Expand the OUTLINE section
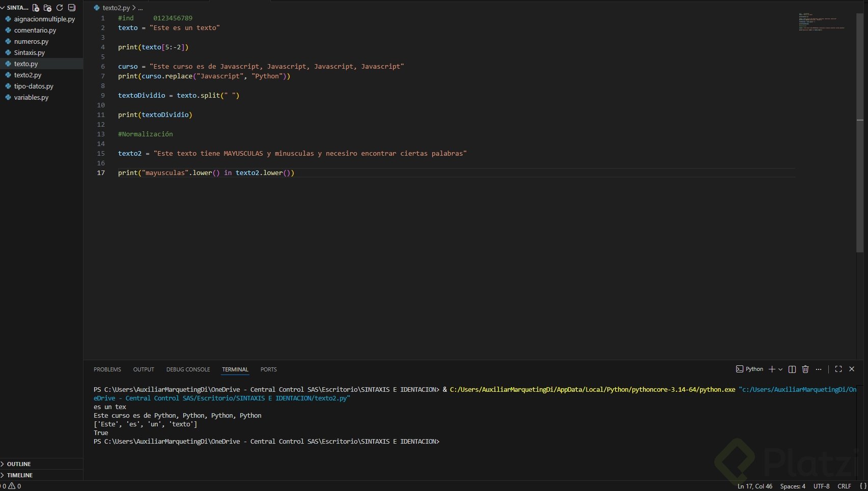Viewport: 868px width, 491px height. (x=19, y=464)
